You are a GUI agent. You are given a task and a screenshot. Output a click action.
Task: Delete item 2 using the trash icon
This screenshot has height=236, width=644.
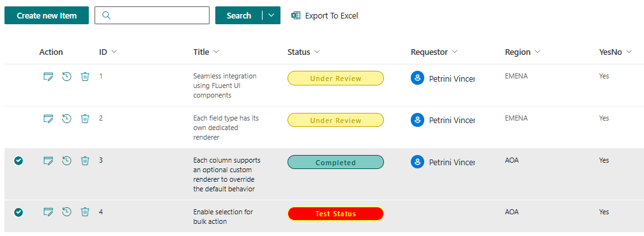pyautogui.click(x=84, y=119)
